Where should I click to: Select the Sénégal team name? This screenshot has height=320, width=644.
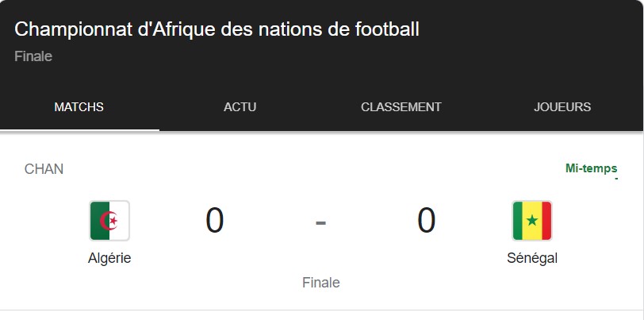tap(532, 258)
